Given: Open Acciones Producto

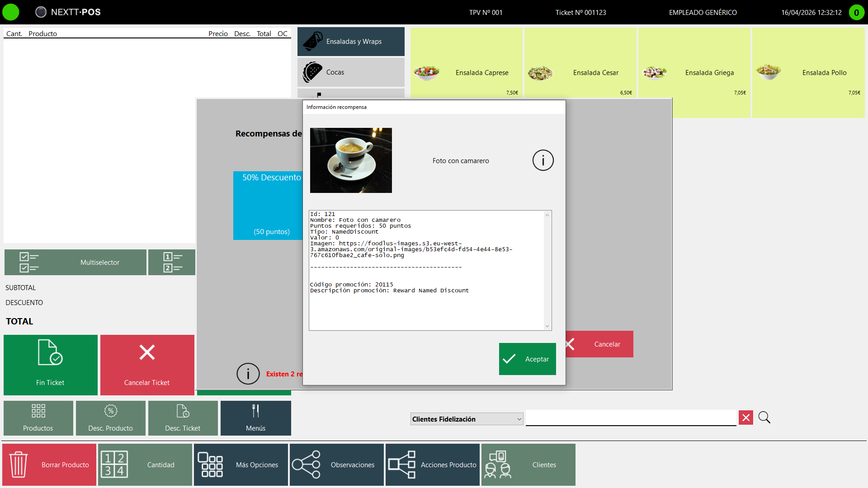Looking at the screenshot, I should 433,465.
